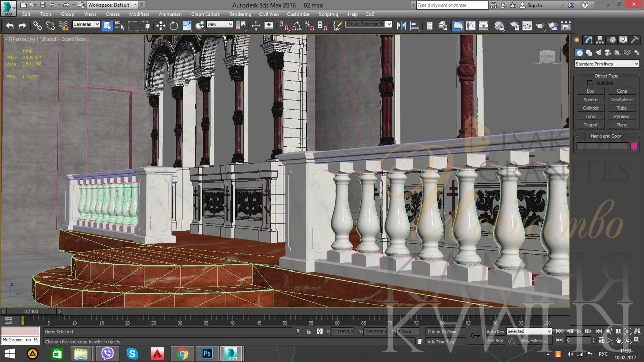Open Google Chrome from the taskbar
The width and height of the screenshot is (644, 362).
(182, 354)
